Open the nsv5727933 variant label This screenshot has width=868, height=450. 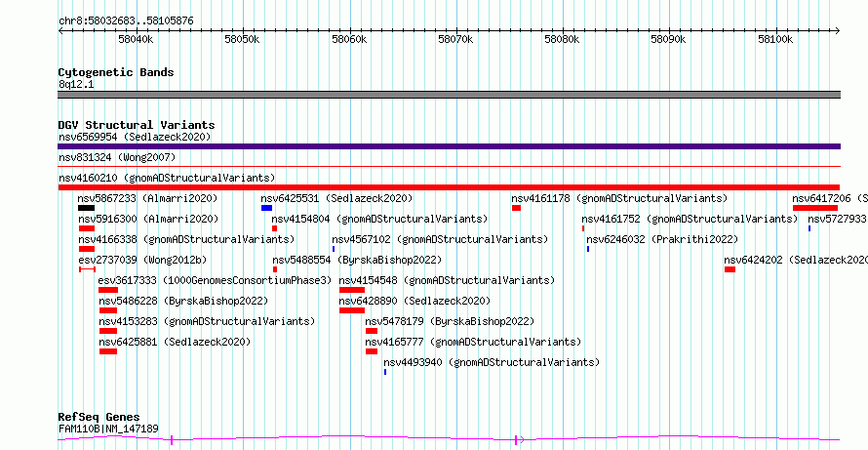837,219
